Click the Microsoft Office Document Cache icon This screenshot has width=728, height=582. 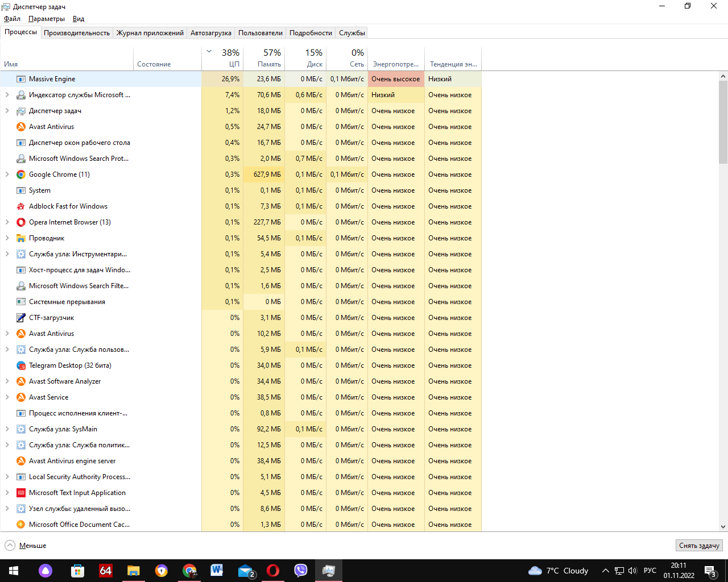click(21, 525)
